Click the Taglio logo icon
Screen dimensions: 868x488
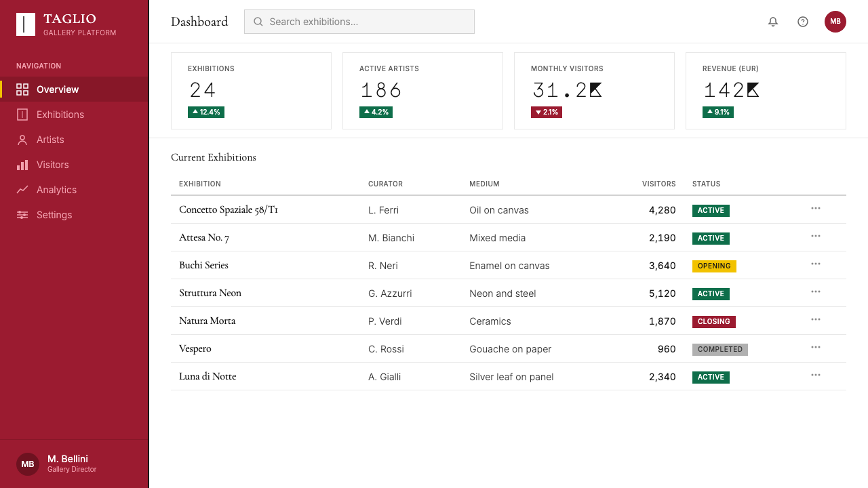click(x=26, y=24)
